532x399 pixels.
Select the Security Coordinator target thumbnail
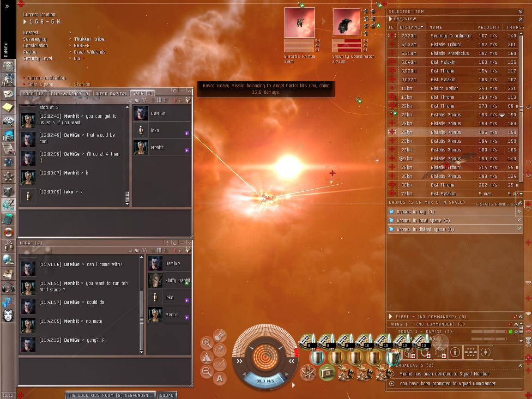[346, 22]
